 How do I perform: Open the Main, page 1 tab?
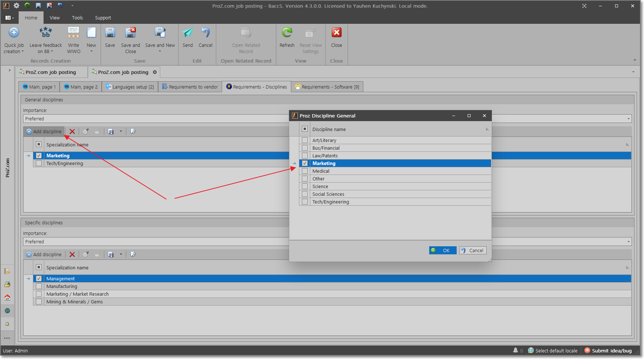39,87
